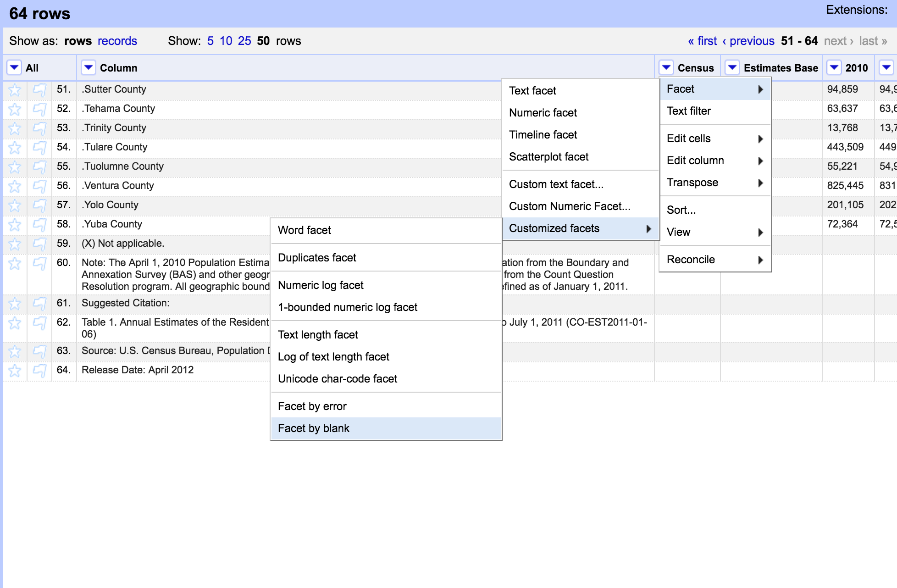Flag row 54 Tulare County
Image resolution: width=897 pixels, height=588 pixels.
pos(39,148)
